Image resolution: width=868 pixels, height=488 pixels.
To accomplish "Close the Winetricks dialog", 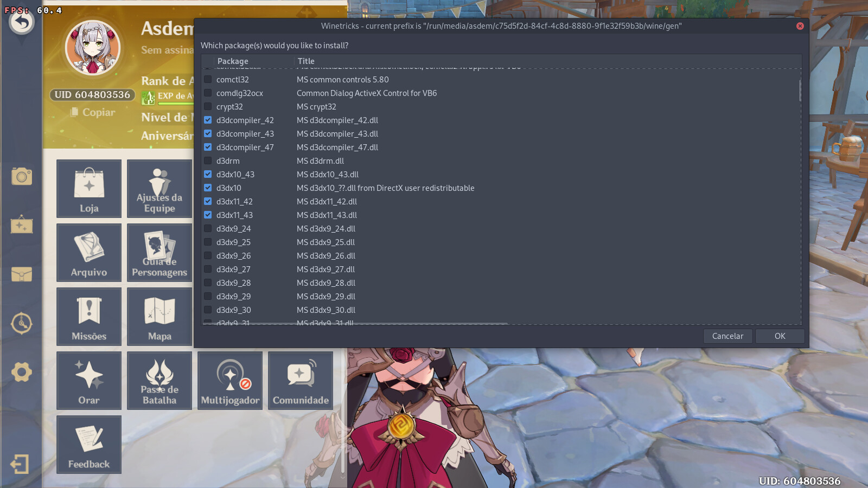I will pos(800,26).
